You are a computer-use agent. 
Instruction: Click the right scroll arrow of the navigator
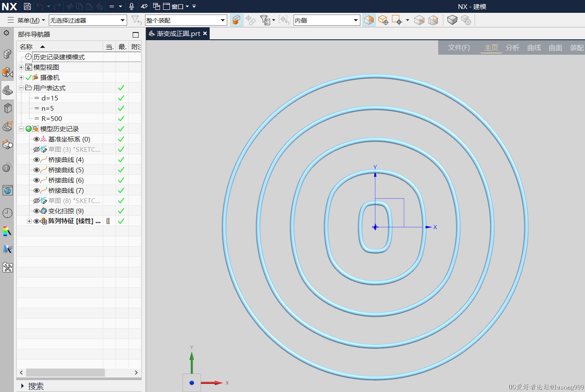[x=137, y=372]
